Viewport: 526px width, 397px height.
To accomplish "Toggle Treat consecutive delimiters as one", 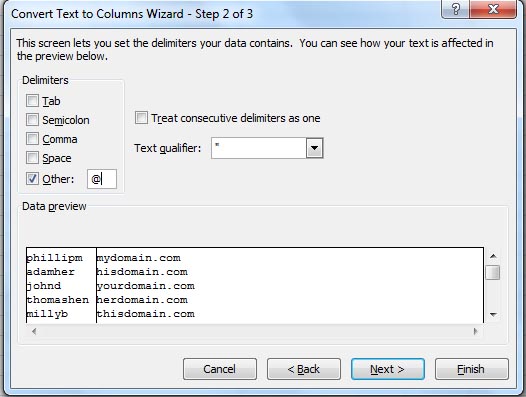I will [141, 118].
